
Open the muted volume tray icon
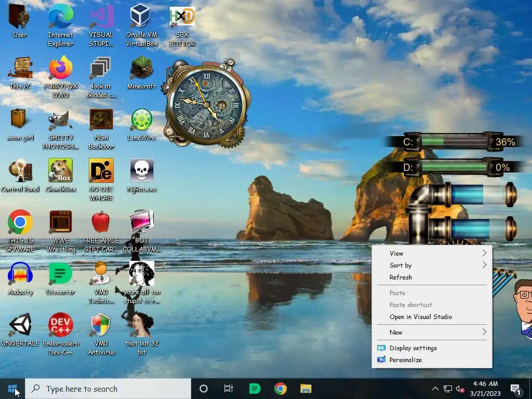click(460, 389)
